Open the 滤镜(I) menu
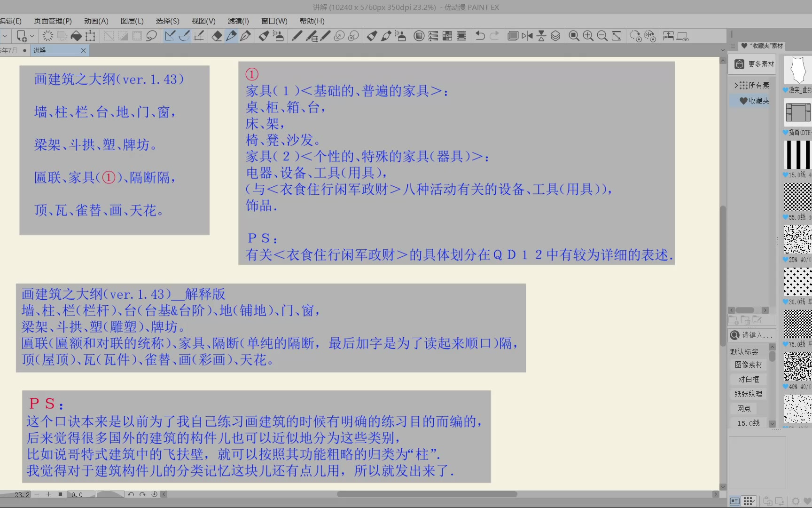The width and height of the screenshot is (812, 508). pyautogui.click(x=238, y=21)
